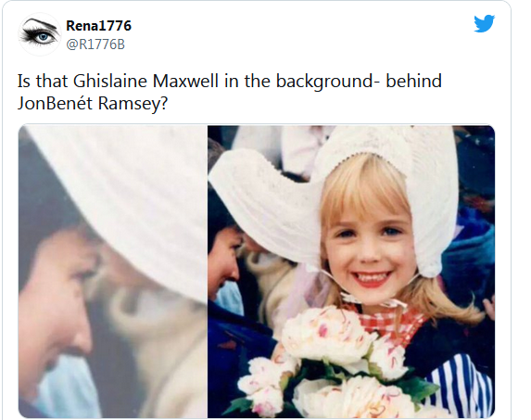Open the right photo of smiling girl
The height and width of the screenshot is (420, 531).
tap(351, 272)
